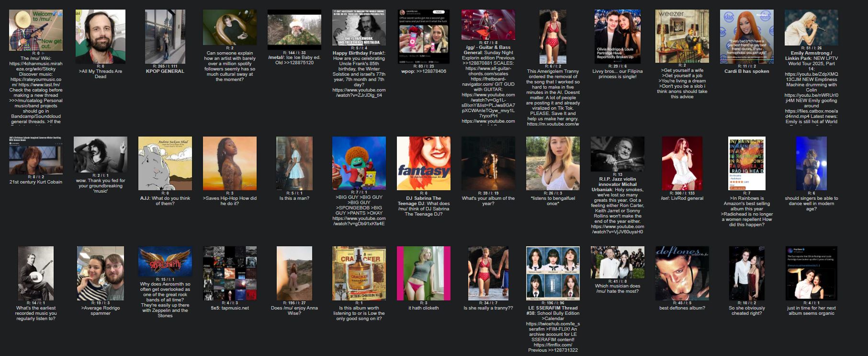Screen dimensions: 868x356
Task: Select "What's your album of the year?" text
Action: click(x=488, y=201)
